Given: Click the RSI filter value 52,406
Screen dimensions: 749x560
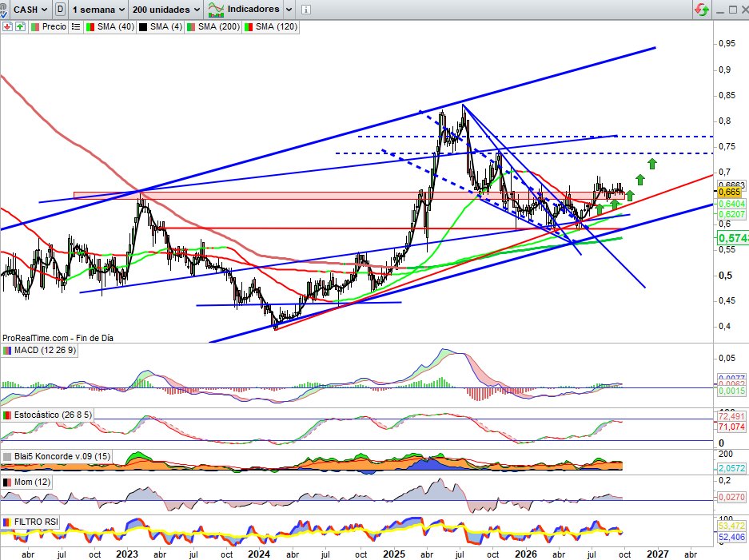Looking at the screenshot, I should [x=731, y=537].
